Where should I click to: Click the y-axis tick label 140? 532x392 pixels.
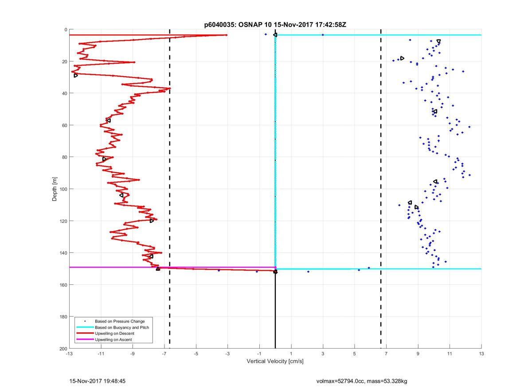(x=63, y=253)
